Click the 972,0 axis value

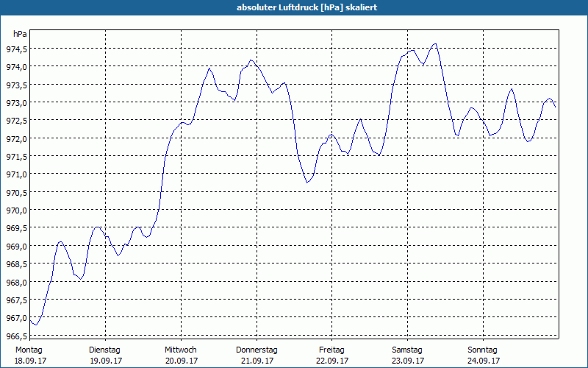[17, 138]
